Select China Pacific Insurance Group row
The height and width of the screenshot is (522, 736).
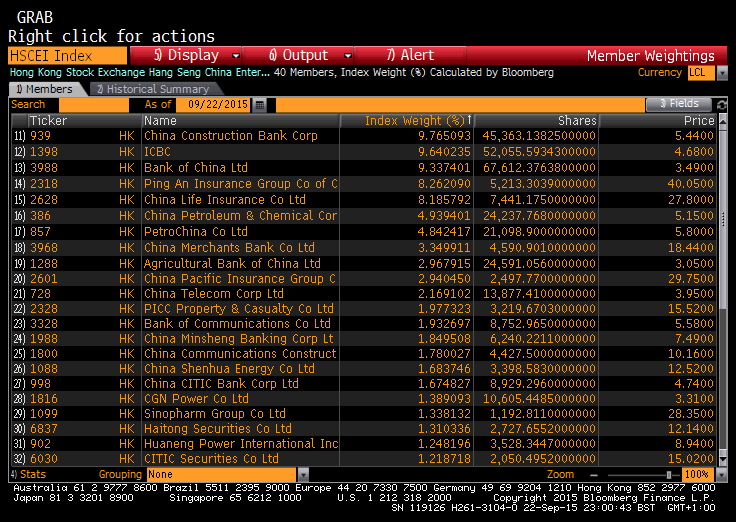pyautogui.click(x=364, y=278)
